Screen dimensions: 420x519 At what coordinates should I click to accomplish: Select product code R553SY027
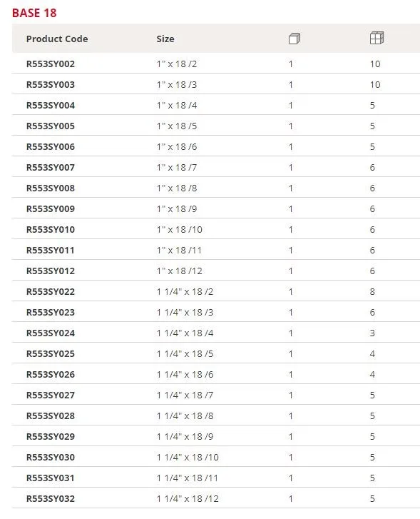click(50, 395)
